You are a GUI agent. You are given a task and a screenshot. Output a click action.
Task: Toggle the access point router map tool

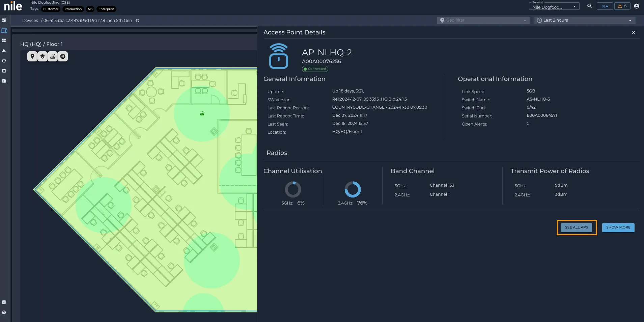click(x=53, y=56)
